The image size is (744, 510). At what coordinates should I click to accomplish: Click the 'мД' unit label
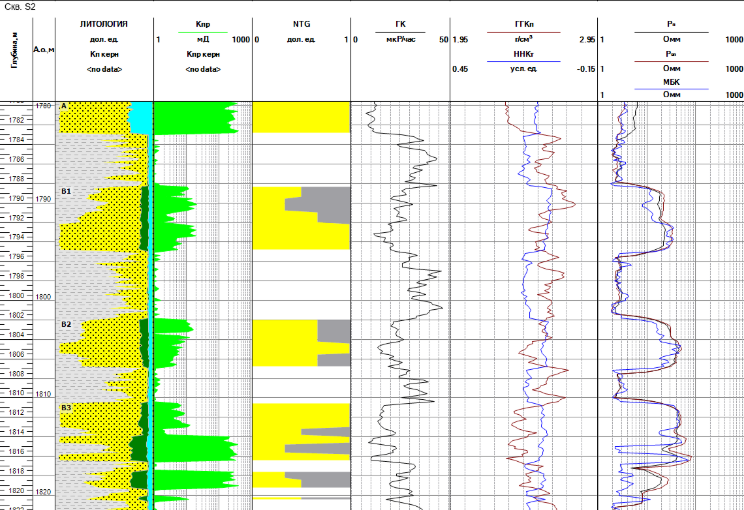pos(203,39)
